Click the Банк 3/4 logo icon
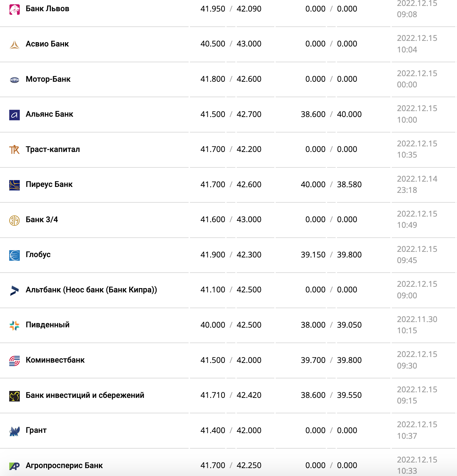Image resolution: width=457 pixels, height=476 pixels. (15, 220)
